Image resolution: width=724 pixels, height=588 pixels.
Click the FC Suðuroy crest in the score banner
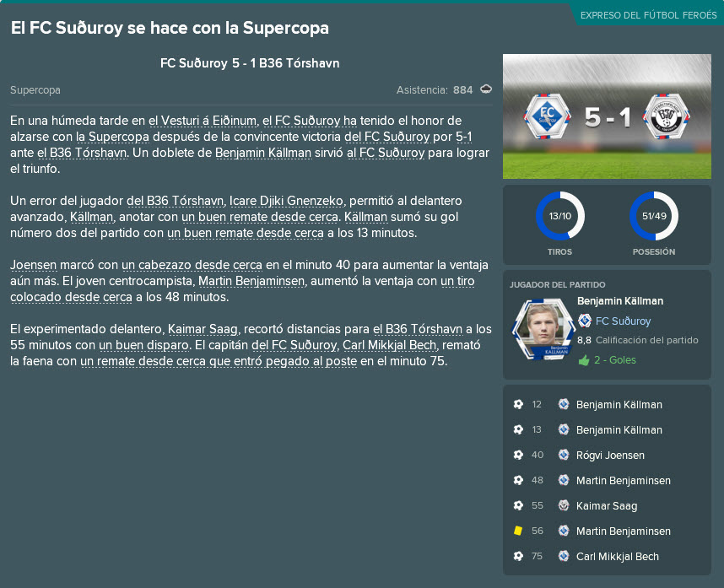(547, 116)
